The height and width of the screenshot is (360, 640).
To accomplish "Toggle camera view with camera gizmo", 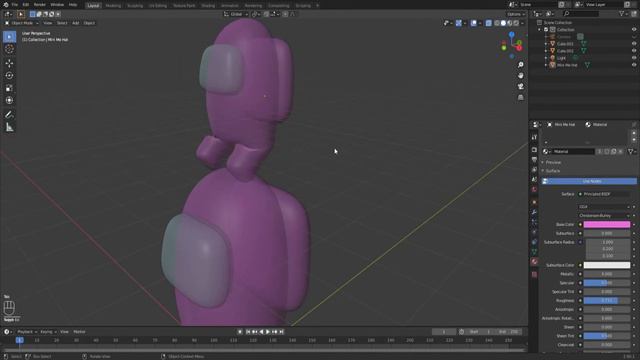I will 520,87.
